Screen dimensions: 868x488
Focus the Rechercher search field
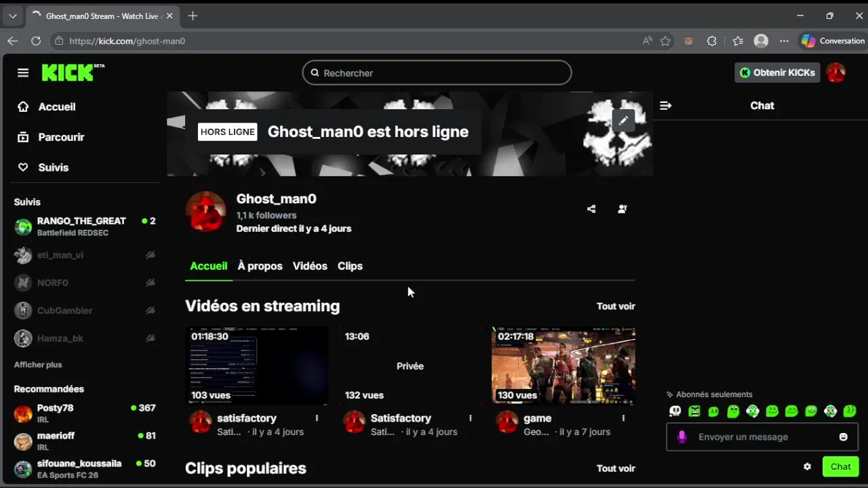[437, 73]
